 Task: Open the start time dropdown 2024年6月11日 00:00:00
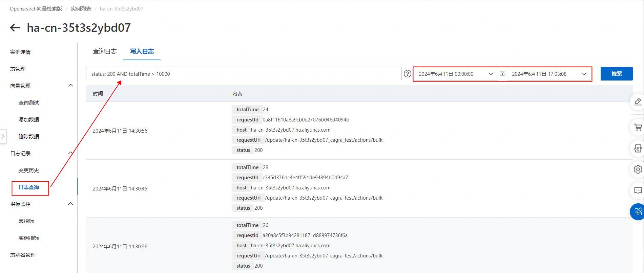(456, 74)
